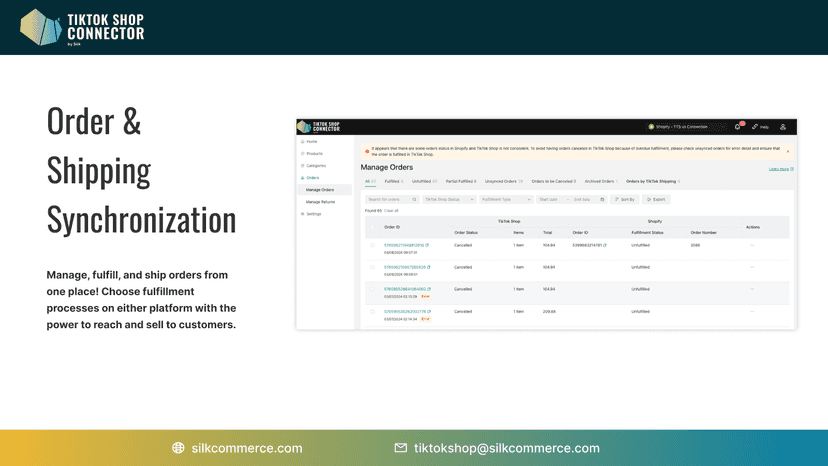Click the app logo in the embedded dashboard
Viewport: 828px width, 466px height.
318,127
